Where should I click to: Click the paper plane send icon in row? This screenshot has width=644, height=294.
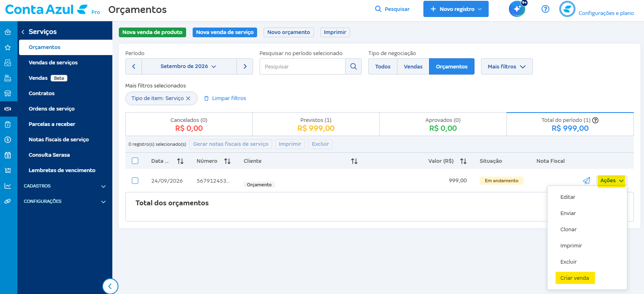pos(586,181)
